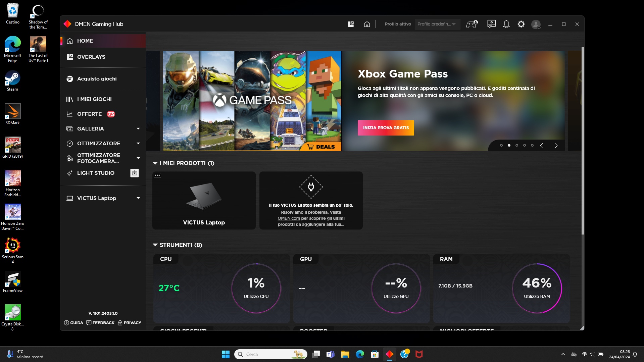The image size is (644, 362).
Task: Open FrameView desktop shortcut
Action: click(12, 282)
